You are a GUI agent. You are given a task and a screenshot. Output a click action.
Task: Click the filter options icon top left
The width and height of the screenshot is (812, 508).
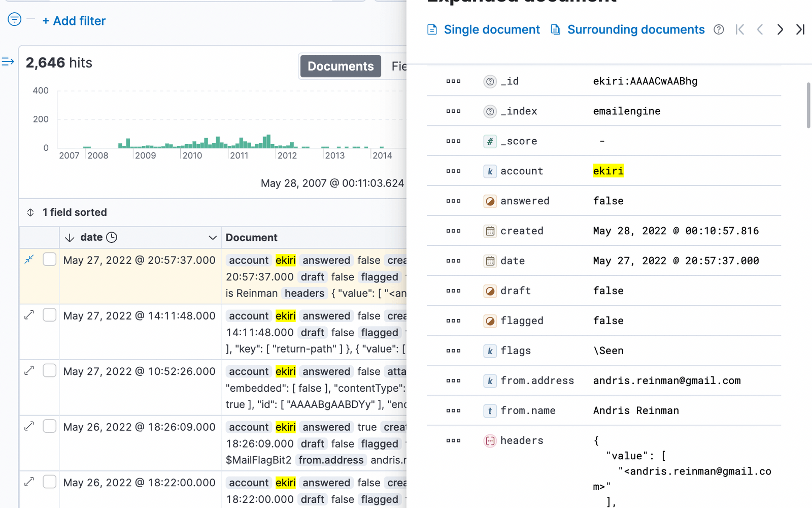click(x=14, y=19)
